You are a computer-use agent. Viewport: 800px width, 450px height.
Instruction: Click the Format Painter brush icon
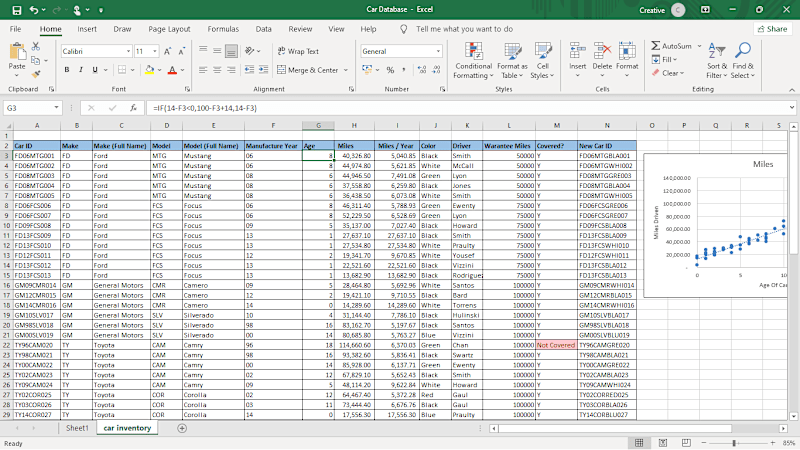(x=36, y=74)
